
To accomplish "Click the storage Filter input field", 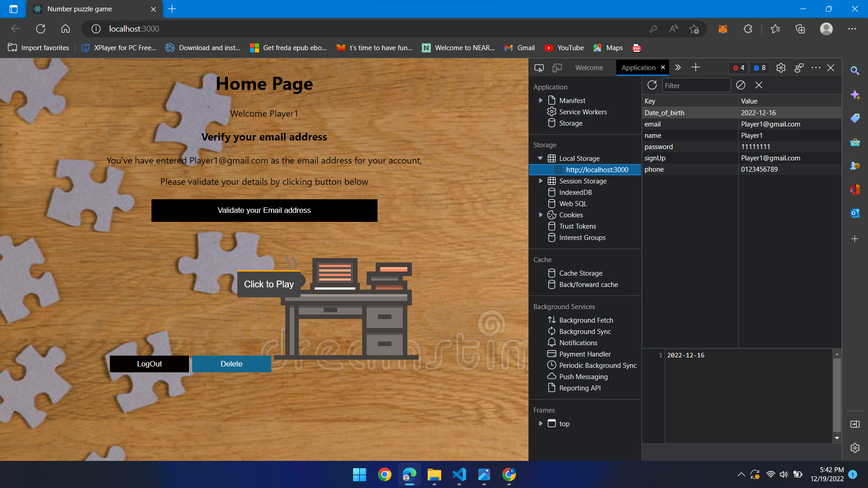I will pyautogui.click(x=696, y=85).
